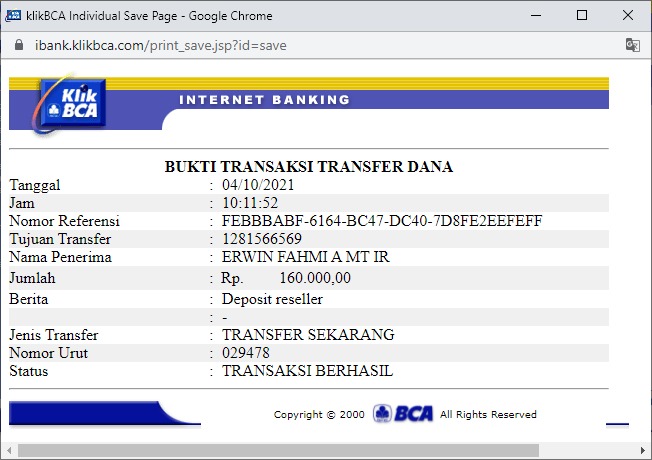Click the INTERNET BANKING banner text
The height and width of the screenshot is (460, 652).
click(x=264, y=100)
